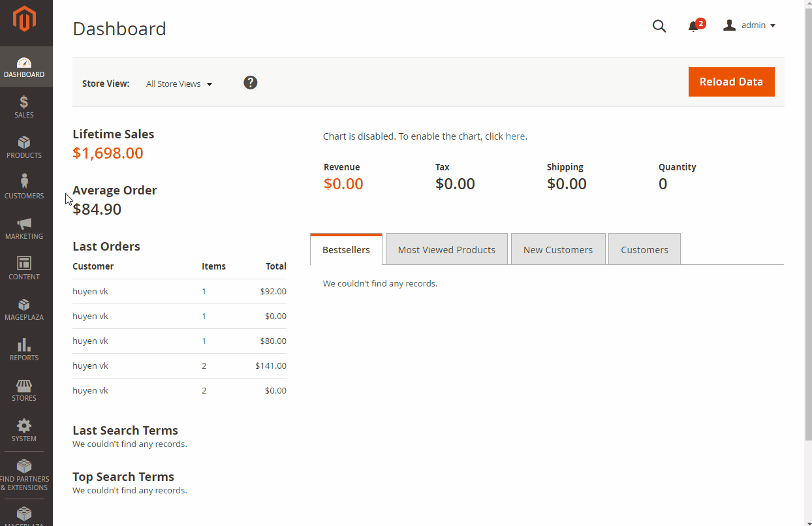This screenshot has height=526, width=812.
Task: Open the Stores sidebar menu
Action: click(24, 390)
